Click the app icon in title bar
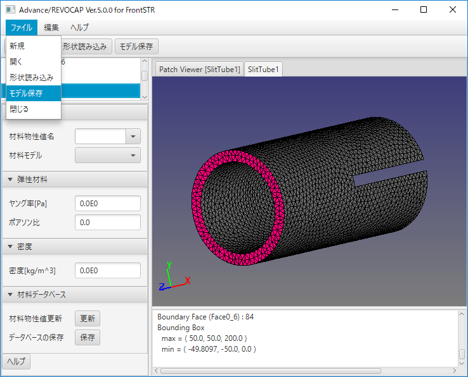Screen dimensions: 468x377 pos(10,9)
